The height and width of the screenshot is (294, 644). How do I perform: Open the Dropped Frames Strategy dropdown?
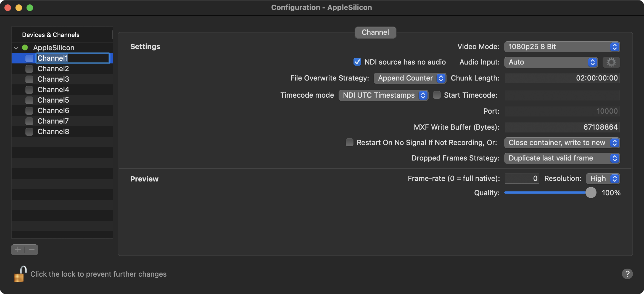pos(562,158)
